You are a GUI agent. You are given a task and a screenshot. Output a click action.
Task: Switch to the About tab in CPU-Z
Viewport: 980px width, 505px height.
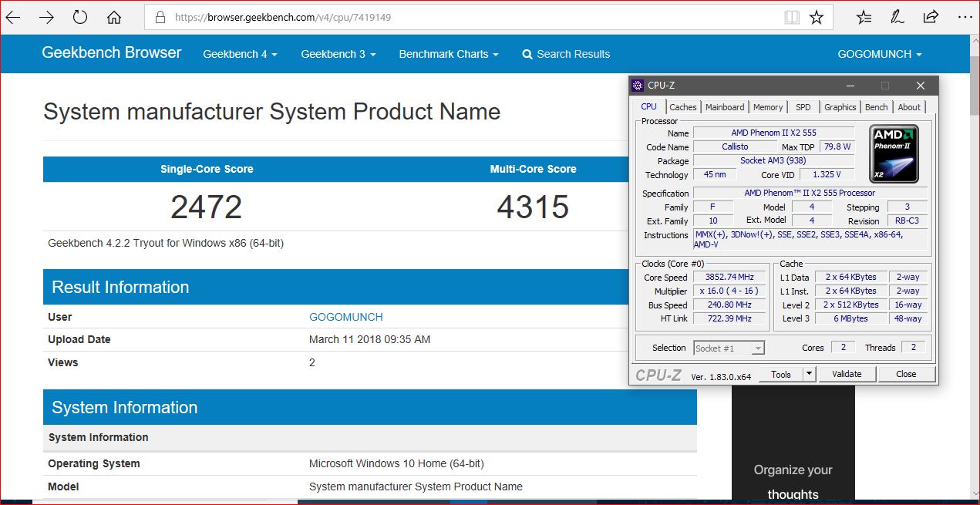coord(909,107)
